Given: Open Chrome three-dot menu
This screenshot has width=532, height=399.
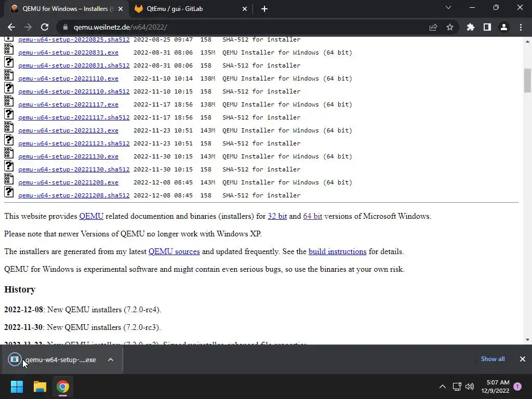Looking at the screenshot, I should [x=521, y=27].
